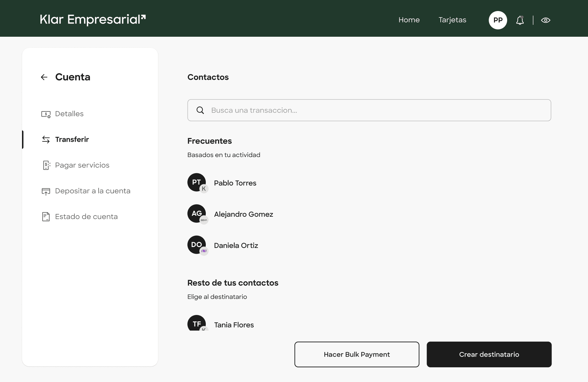Click Crear destinatario button
The width and height of the screenshot is (588, 382).
[489, 354]
